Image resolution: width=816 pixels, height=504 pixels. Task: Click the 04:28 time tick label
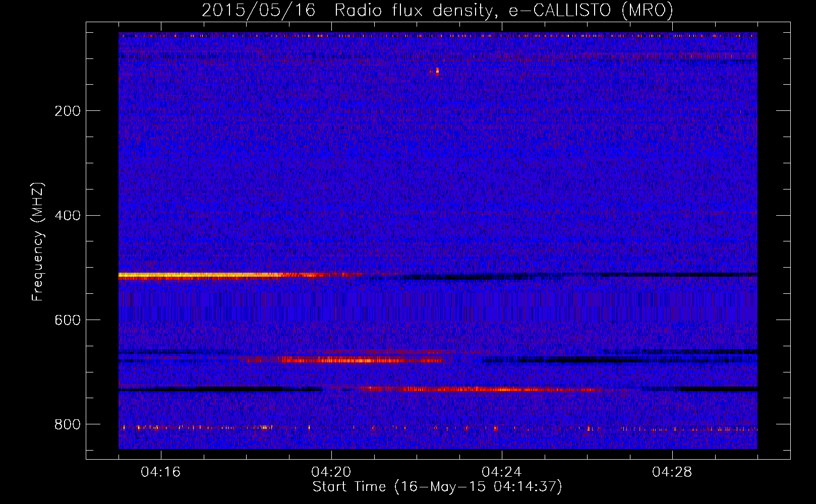click(672, 472)
